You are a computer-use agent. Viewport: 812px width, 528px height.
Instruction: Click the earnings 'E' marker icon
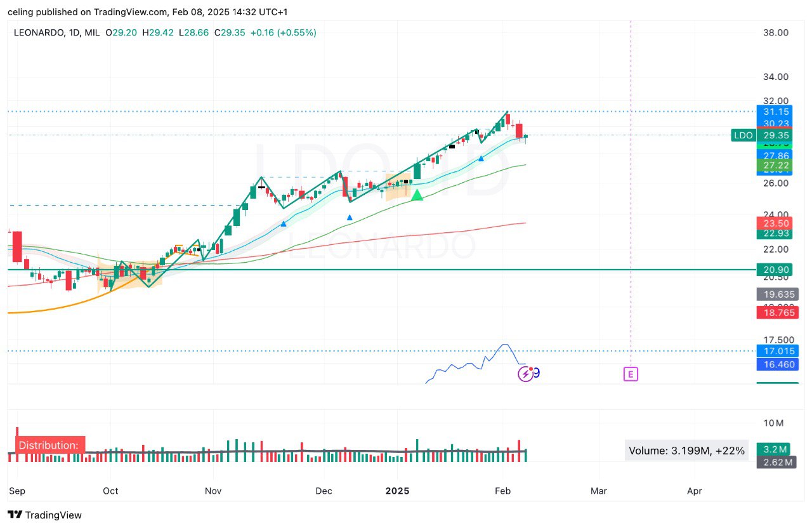coord(631,374)
